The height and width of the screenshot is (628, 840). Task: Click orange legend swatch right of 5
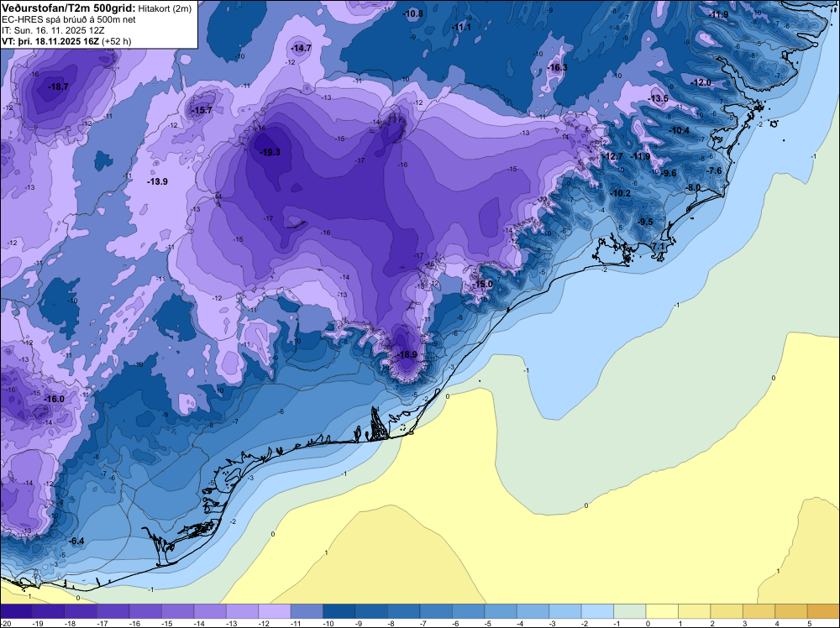823,611
